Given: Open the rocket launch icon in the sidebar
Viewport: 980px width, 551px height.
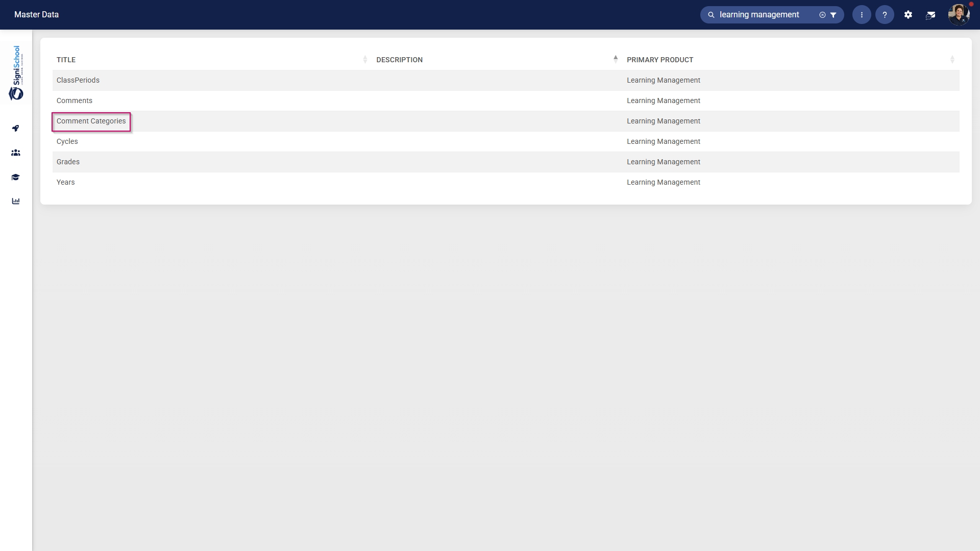Looking at the screenshot, I should (16, 128).
